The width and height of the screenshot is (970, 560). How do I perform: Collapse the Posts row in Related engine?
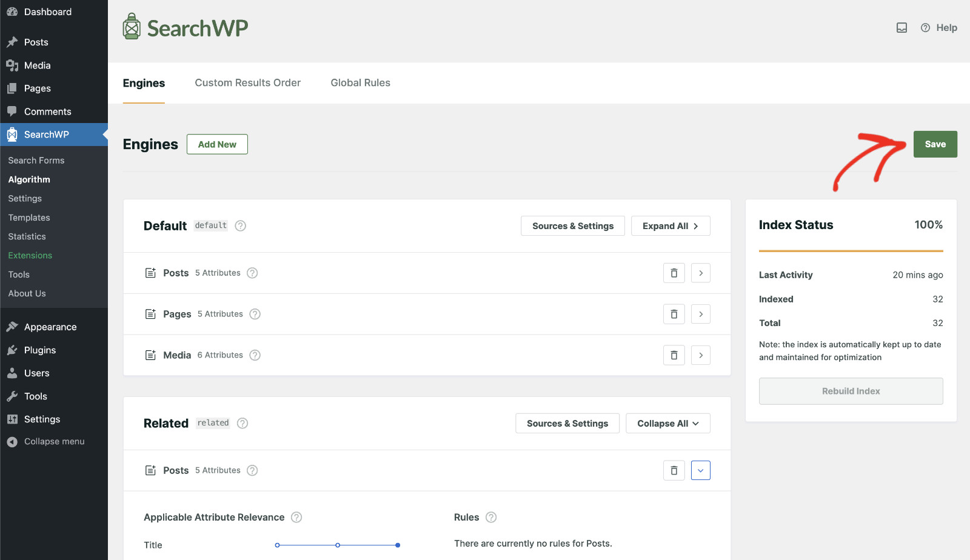[700, 470]
